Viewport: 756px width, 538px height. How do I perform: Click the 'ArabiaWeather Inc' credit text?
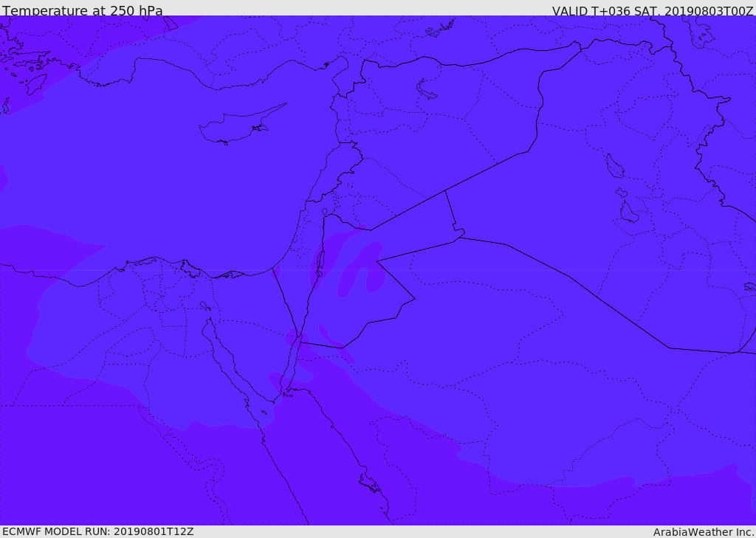(x=704, y=532)
